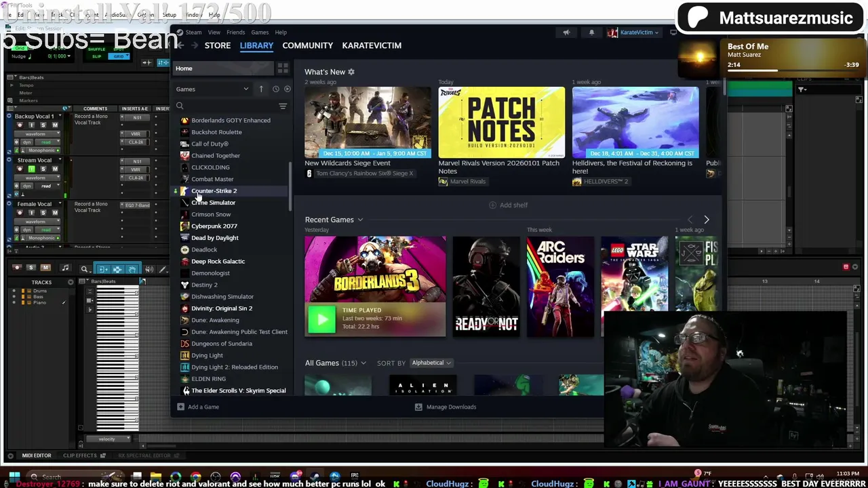Record-enable the Female Vocal track in Pro Tools

[x=19, y=213]
